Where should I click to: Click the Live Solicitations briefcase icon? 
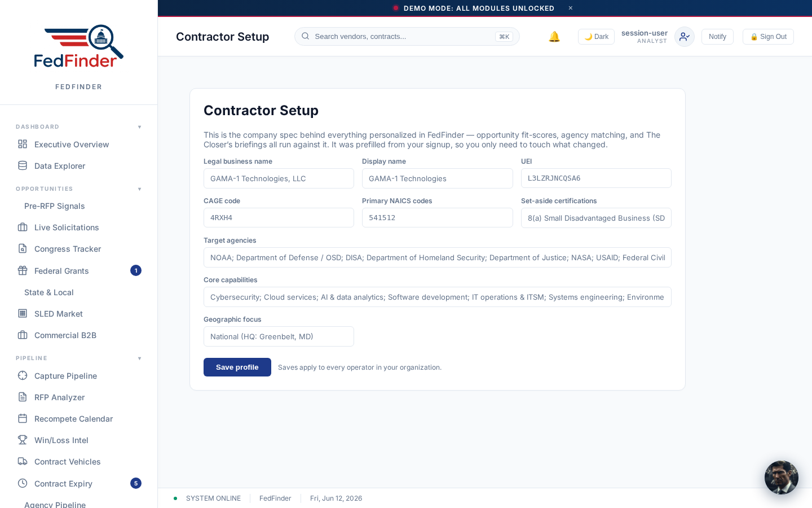(23, 227)
